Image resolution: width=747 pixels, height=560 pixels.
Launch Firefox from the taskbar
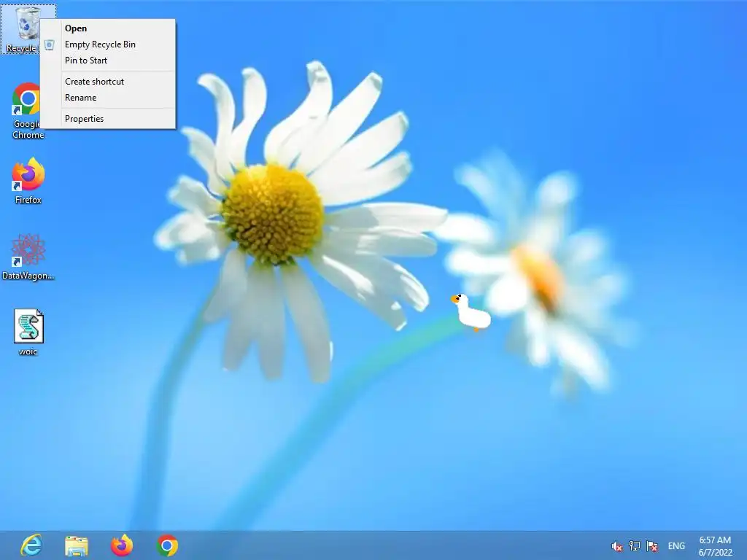pyautogui.click(x=122, y=545)
